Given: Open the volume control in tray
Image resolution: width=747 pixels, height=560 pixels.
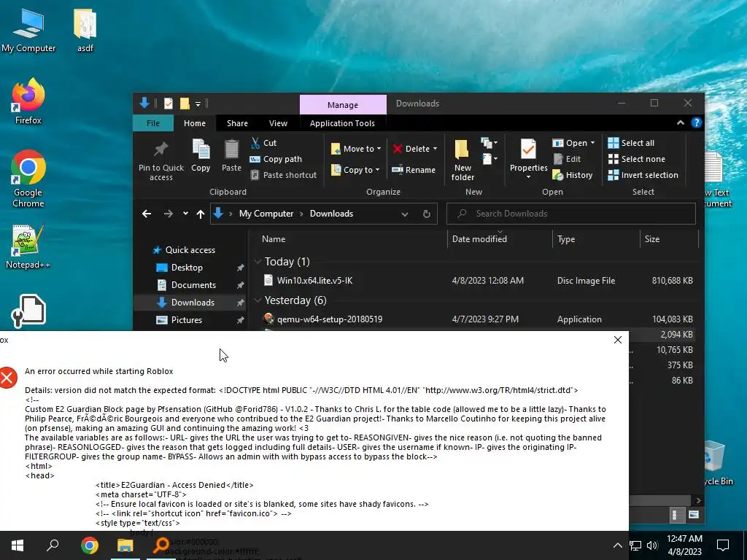Looking at the screenshot, I should pos(652,545).
